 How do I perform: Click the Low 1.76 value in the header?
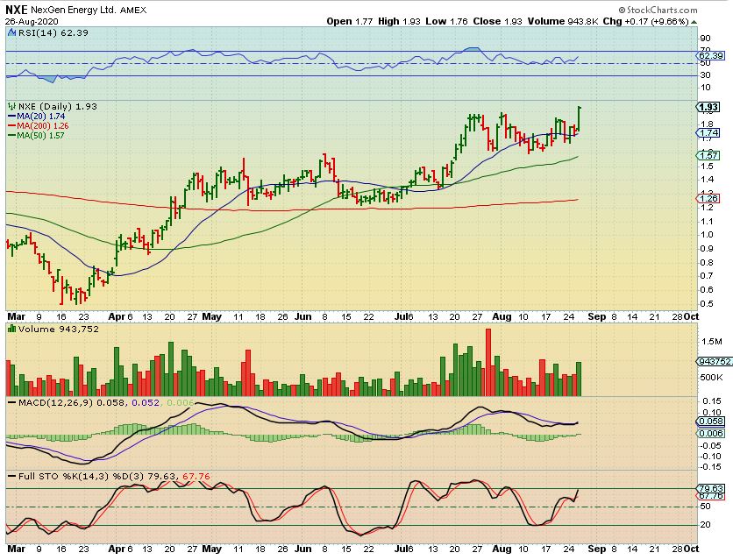tap(446, 22)
